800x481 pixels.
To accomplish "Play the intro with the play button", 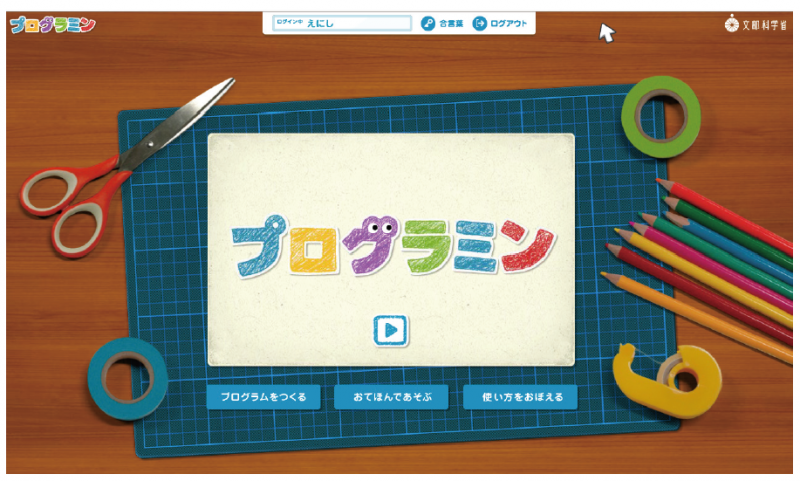I will [391, 331].
